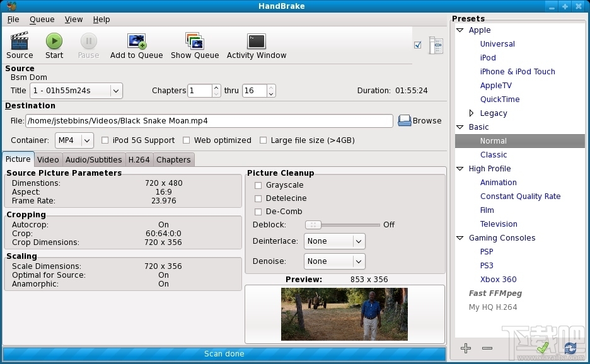Switch to the Audio/Subtitles tab
590x364 pixels.
(x=93, y=159)
